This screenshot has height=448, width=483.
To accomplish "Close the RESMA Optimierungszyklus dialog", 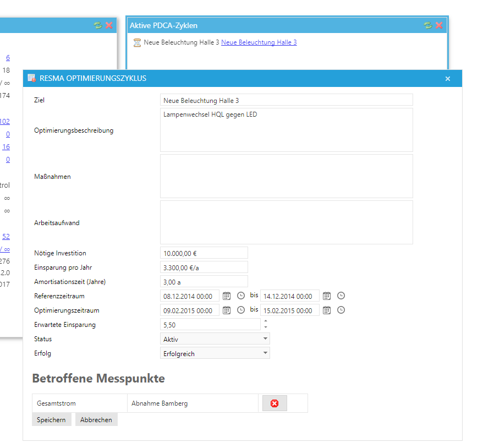I will click(x=448, y=79).
